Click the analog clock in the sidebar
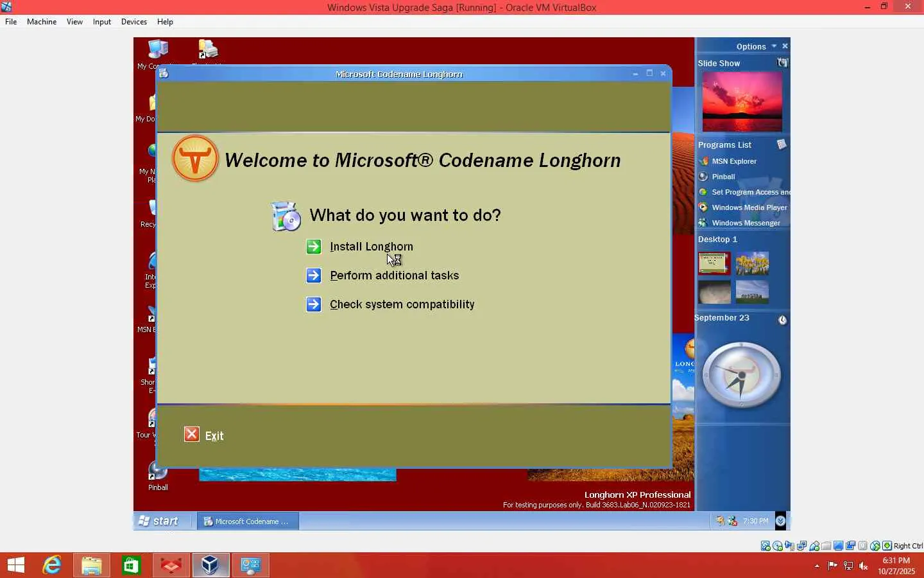Screen dimensions: 924x578 [742, 374]
